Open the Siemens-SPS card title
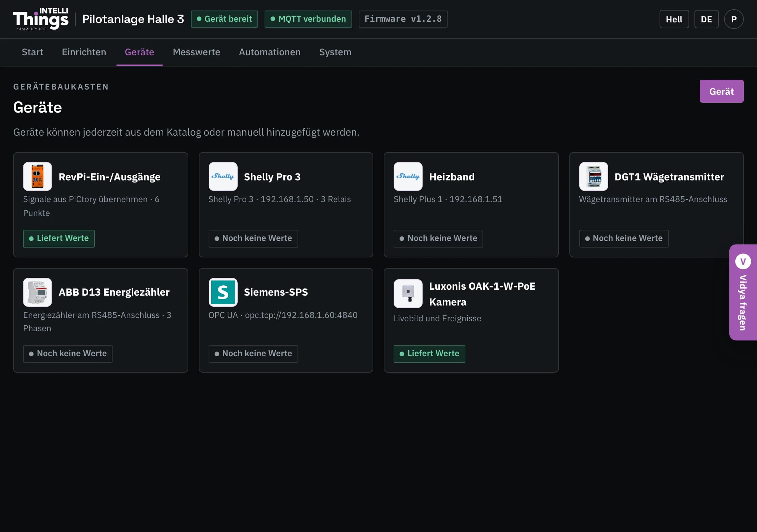Screen dimensions: 757x532 276,292
